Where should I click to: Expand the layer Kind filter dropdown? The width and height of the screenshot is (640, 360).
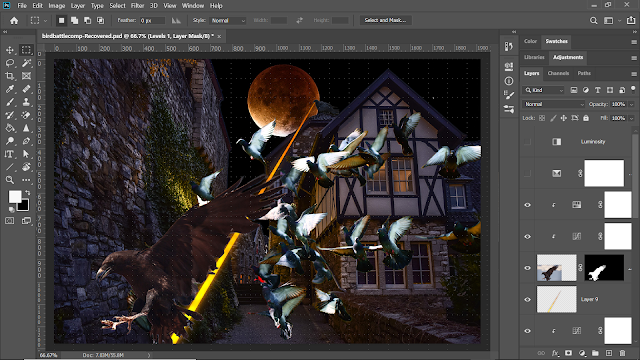point(544,90)
